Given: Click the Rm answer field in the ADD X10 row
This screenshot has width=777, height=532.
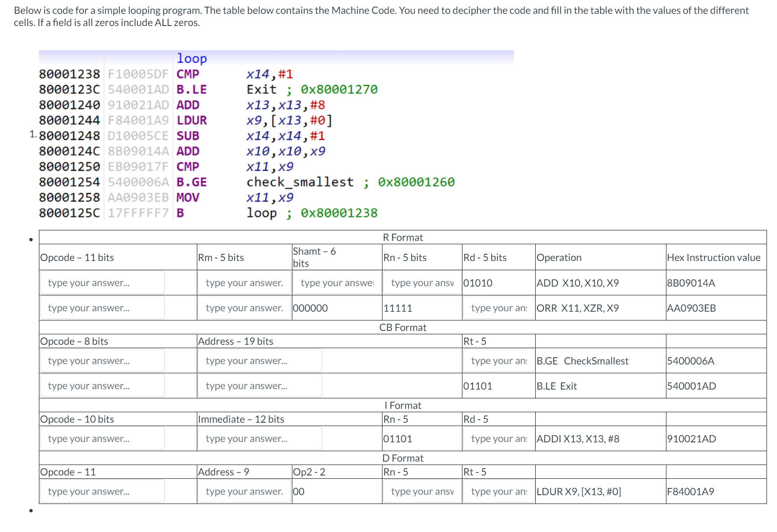Looking at the screenshot, I should (244, 282).
